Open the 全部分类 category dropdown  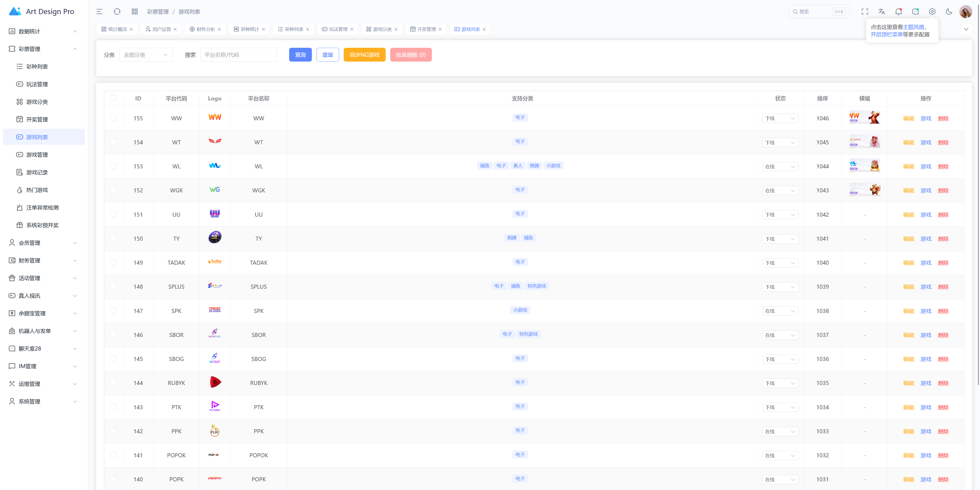(x=146, y=55)
